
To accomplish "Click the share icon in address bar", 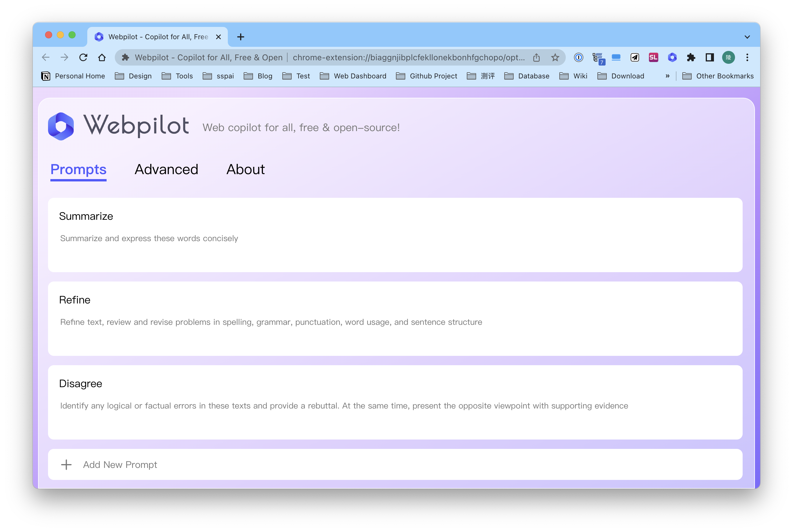I will pos(536,57).
